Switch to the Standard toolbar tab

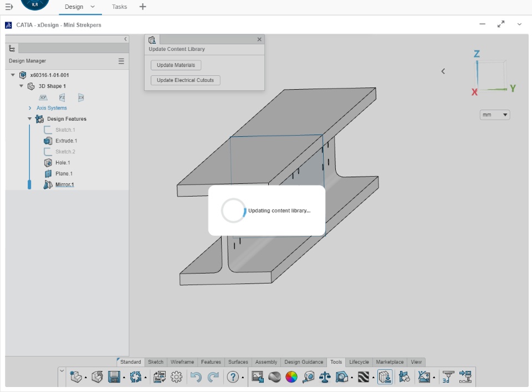[x=131, y=362]
